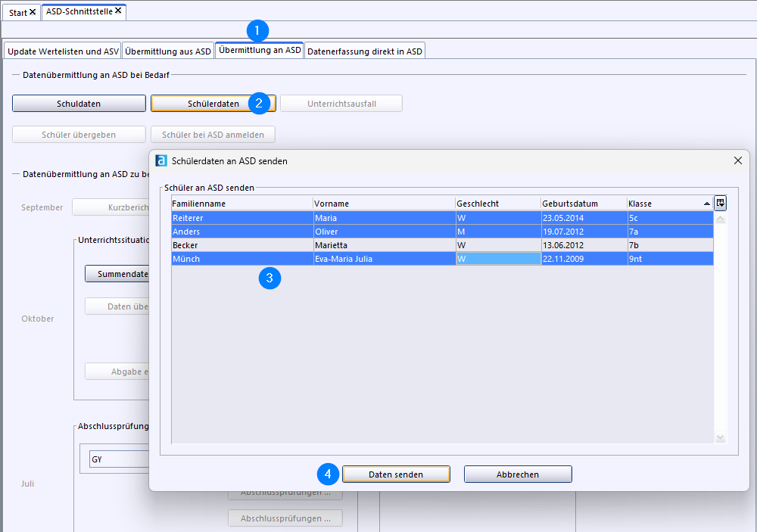Image resolution: width=757 pixels, height=532 pixels.
Task: Click first name Oliver
Action: [x=326, y=232]
